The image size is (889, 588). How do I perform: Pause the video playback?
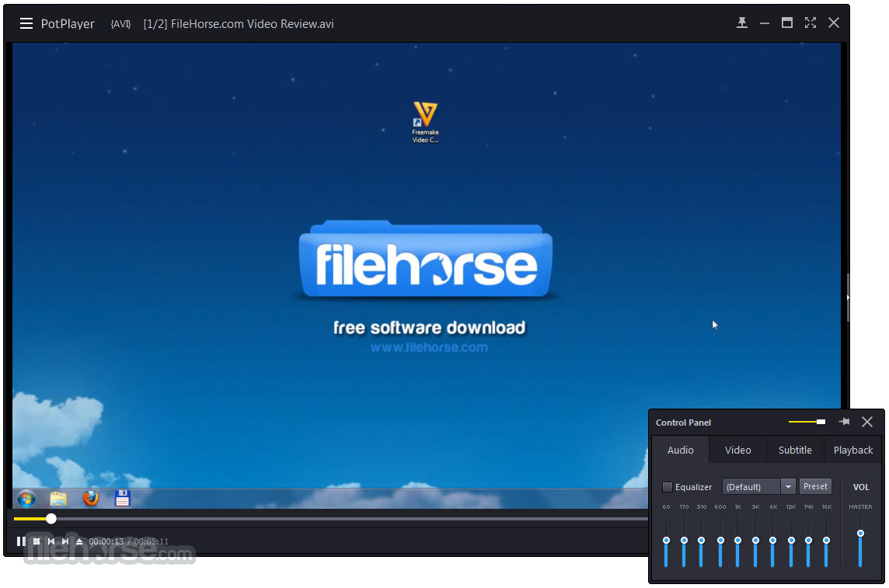point(21,541)
